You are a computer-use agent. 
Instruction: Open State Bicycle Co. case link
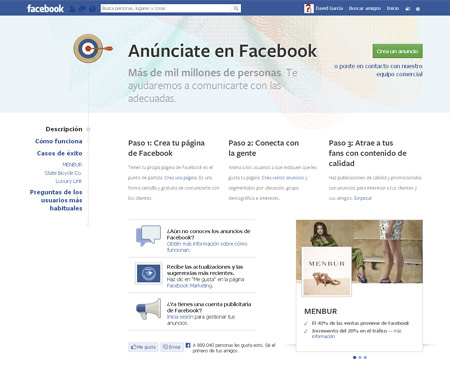[63, 173]
